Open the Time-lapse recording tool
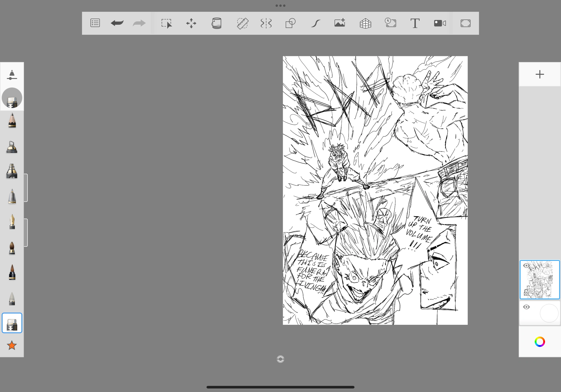This screenshot has width=561, height=392. [x=390, y=23]
